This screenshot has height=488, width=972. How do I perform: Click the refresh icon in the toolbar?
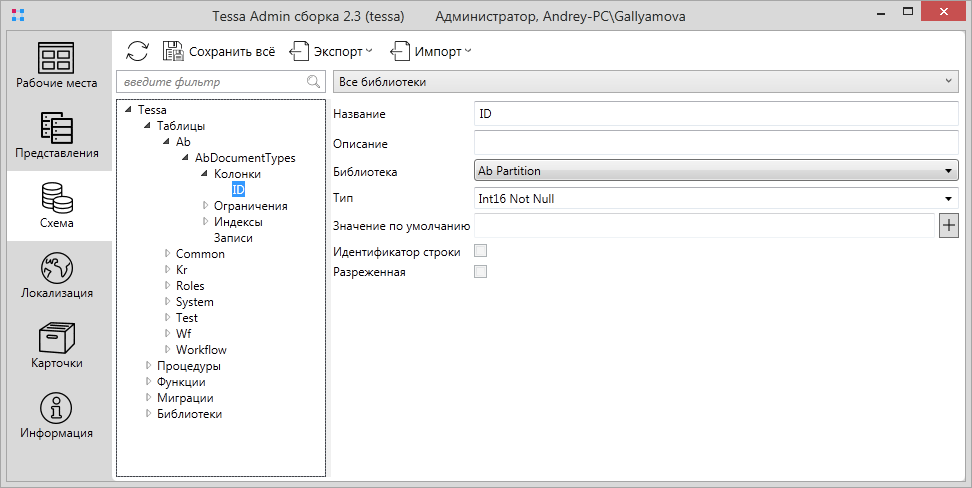(x=137, y=51)
